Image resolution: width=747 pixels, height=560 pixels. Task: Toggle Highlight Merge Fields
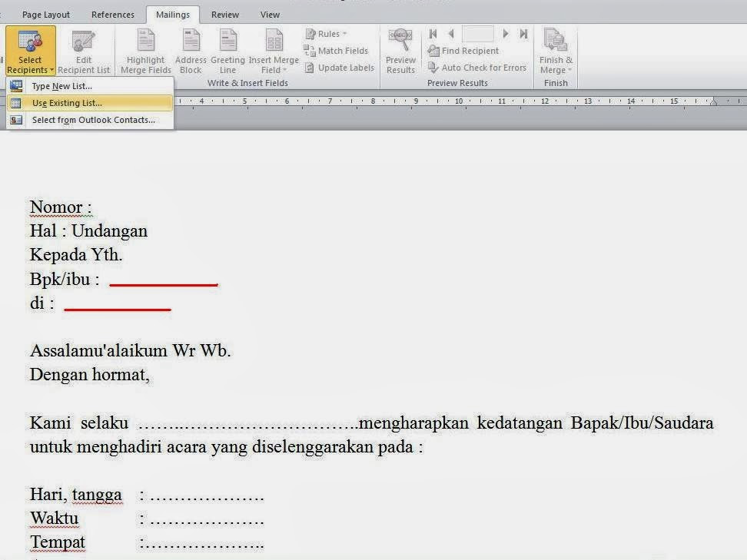(146, 51)
